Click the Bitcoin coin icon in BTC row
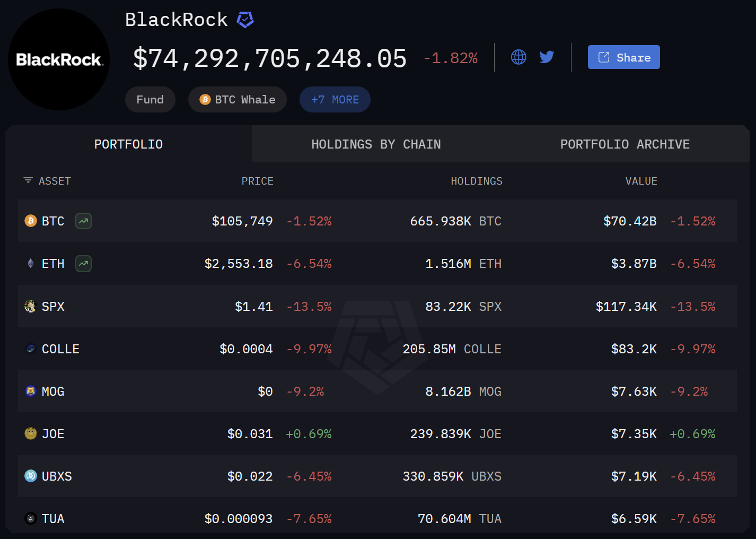The image size is (756, 539). [x=31, y=221]
